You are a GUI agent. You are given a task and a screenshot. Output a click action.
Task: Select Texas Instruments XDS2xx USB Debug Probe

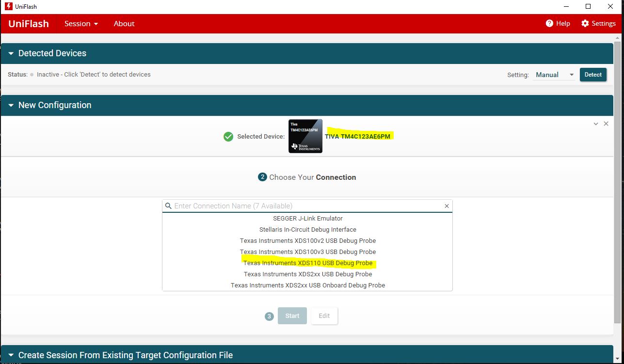click(x=307, y=274)
